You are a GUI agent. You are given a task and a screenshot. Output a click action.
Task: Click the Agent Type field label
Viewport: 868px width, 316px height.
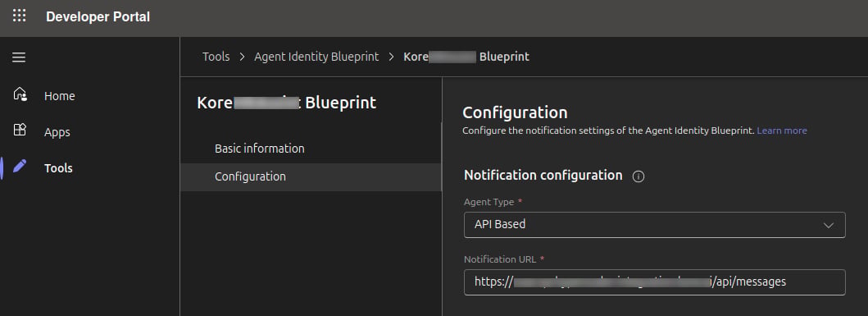tap(489, 203)
